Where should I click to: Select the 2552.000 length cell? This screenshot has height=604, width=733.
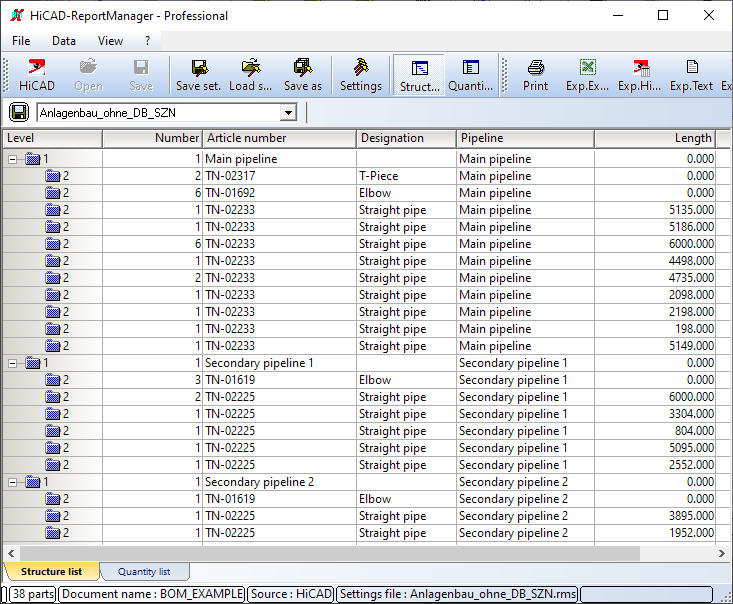point(655,465)
